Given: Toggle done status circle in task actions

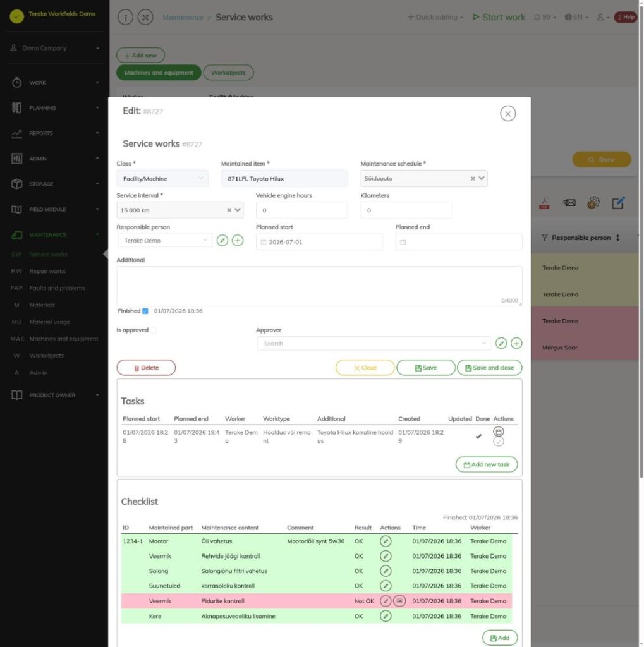Looking at the screenshot, I should [x=498, y=442].
